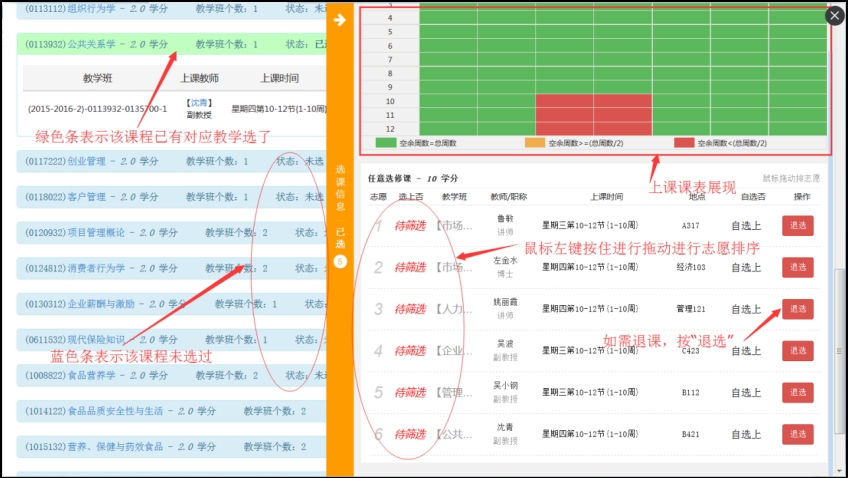Withdraw from 沈青's course in B421
Screen dimensions: 848x478
click(x=797, y=434)
